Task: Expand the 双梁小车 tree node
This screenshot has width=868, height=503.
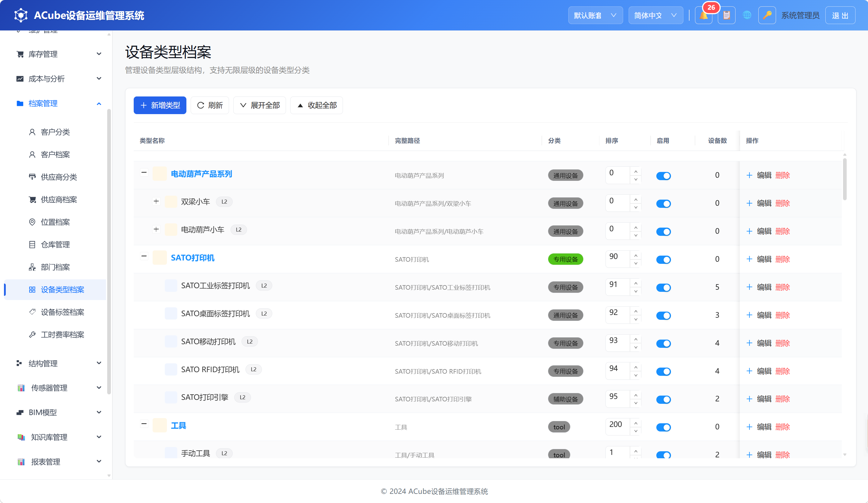Action: coord(156,201)
